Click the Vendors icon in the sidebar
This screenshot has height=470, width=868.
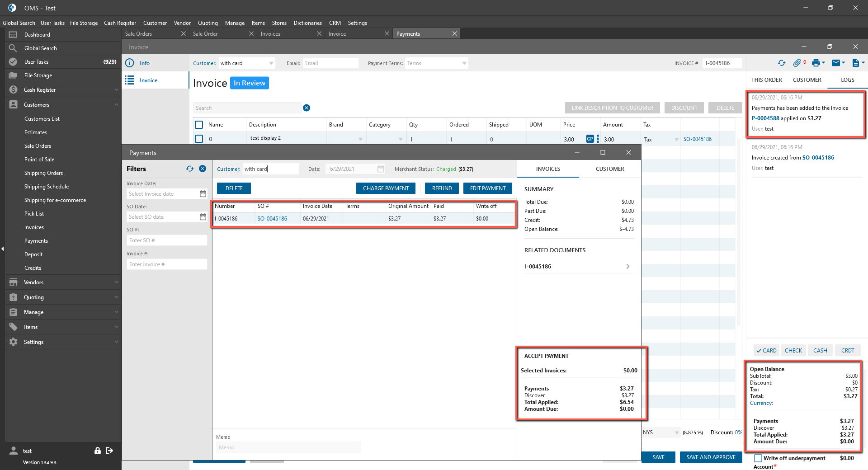[x=13, y=282]
